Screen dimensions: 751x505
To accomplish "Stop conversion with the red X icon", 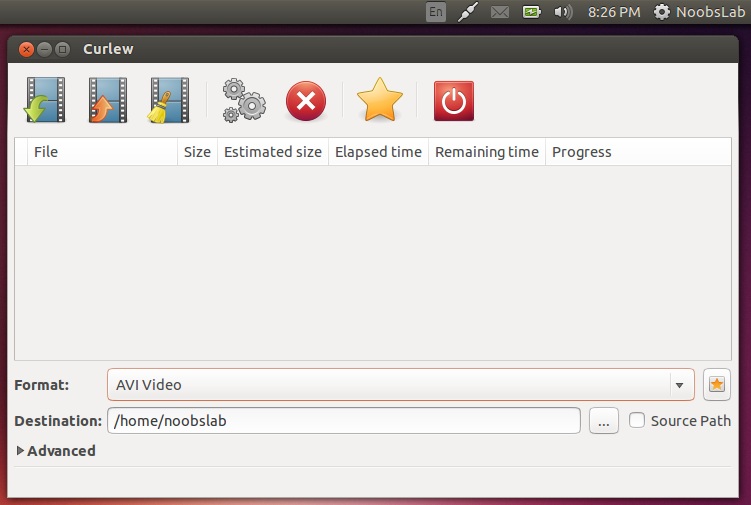I will coord(306,101).
